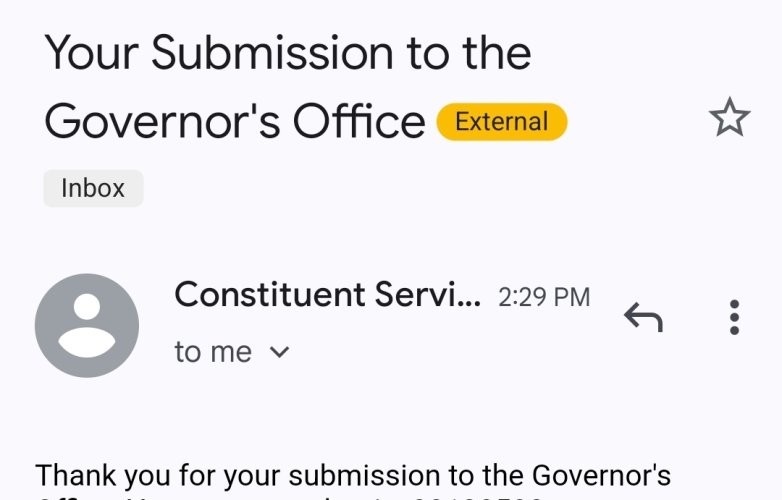This screenshot has height=500, width=782.
Task: Click the word "Office" beside the External badge
Action: [x=359, y=122]
